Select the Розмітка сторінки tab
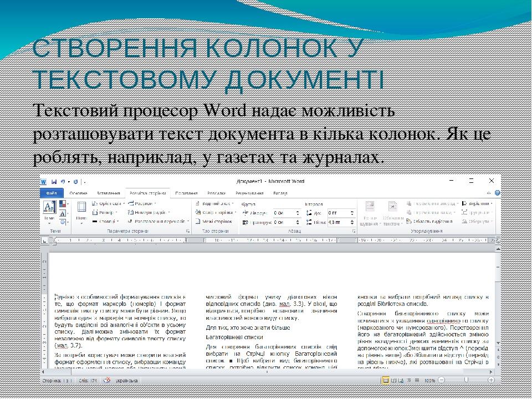This screenshot has width=532, height=399. click(x=147, y=193)
